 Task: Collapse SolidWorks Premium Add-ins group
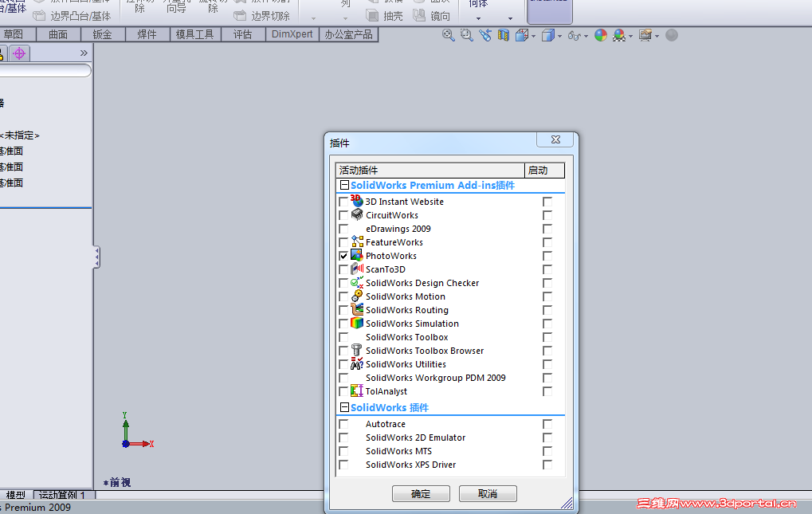tap(344, 185)
